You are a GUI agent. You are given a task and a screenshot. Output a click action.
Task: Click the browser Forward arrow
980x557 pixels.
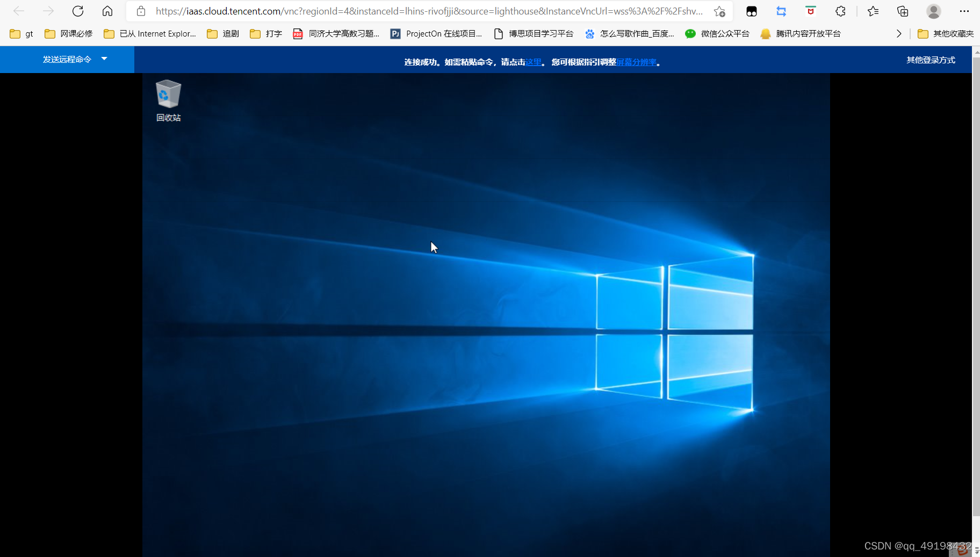48,11
